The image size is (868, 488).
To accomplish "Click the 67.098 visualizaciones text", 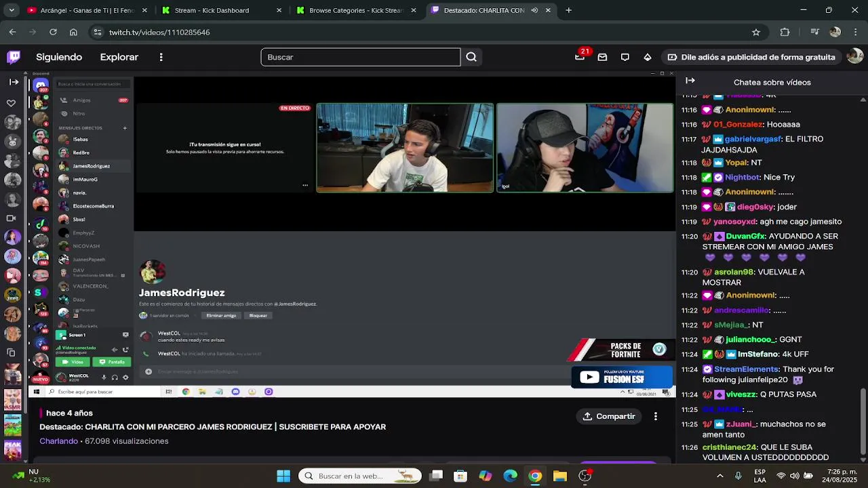I will pyautogui.click(x=127, y=441).
